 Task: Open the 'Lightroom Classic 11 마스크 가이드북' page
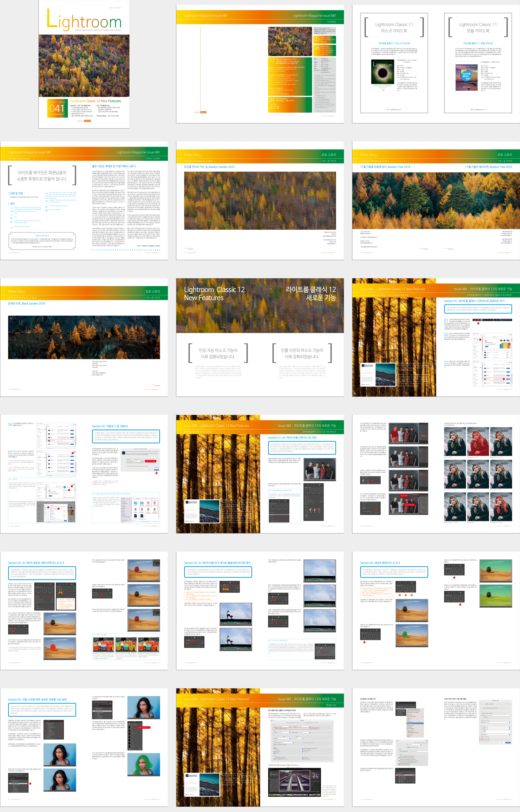394,63
